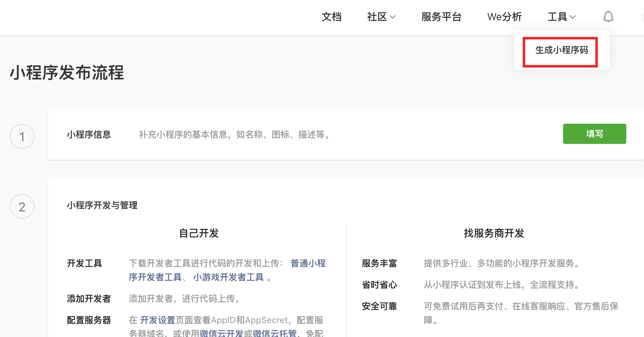This screenshot has width=644, height=337.
Task: Click the 开发设置 page link
Action: [x=157, y=320]
